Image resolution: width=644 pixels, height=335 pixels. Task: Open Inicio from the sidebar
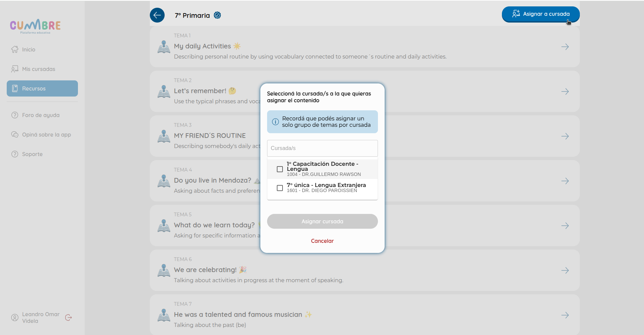tap(42, 49)
